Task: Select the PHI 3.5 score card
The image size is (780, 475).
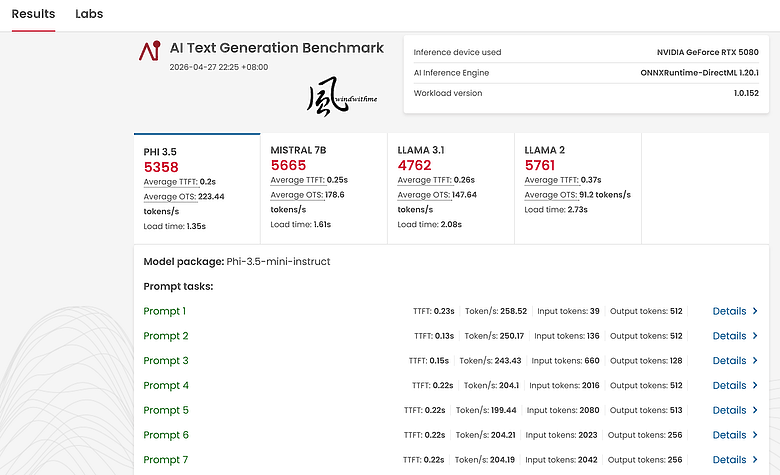Action: (x=197, y=189)
